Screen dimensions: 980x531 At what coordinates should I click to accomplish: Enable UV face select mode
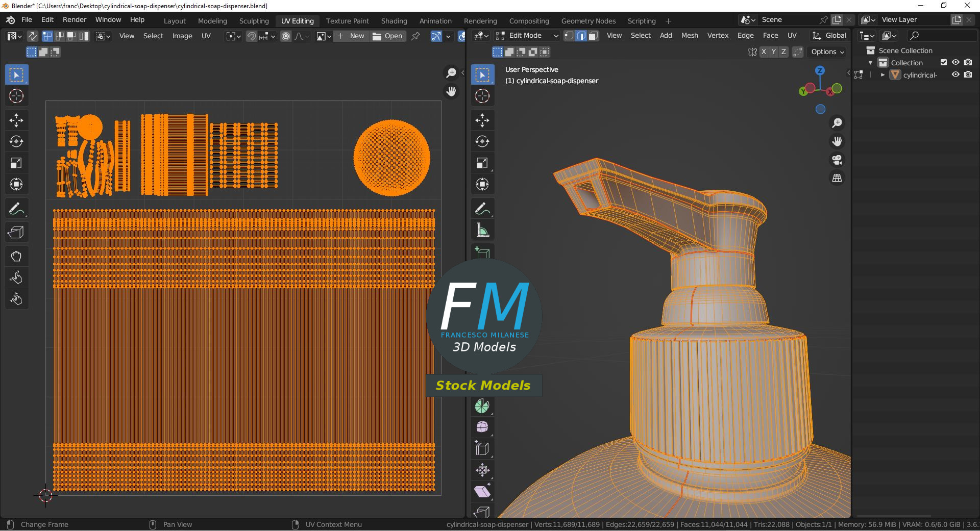tap(72, 36)
